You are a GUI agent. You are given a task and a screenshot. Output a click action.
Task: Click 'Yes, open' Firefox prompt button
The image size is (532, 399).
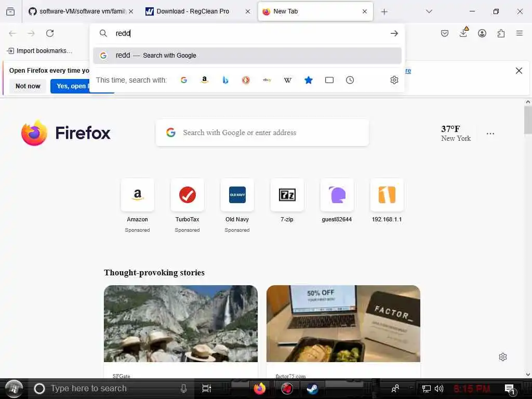(x=70, y=86)
